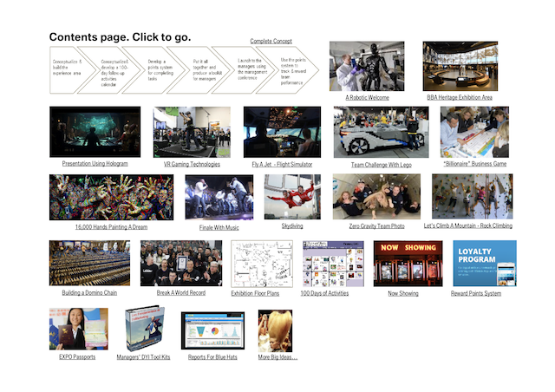Click the domino chain thumbnail image
555x392 pixels.
[x=89, y=263]
